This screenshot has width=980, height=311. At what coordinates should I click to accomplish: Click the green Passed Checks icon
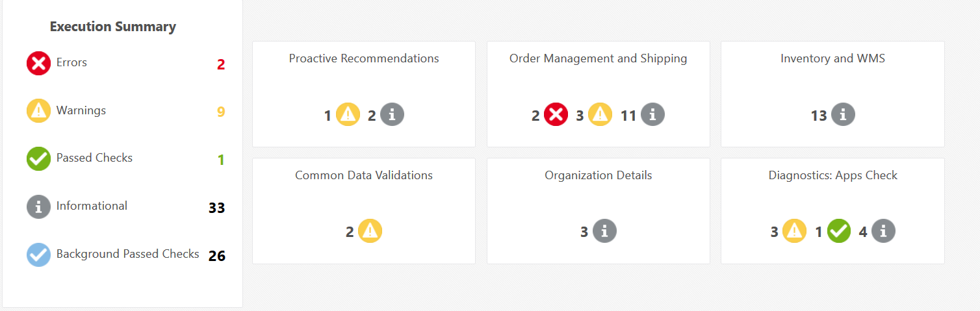pos(38,158)
